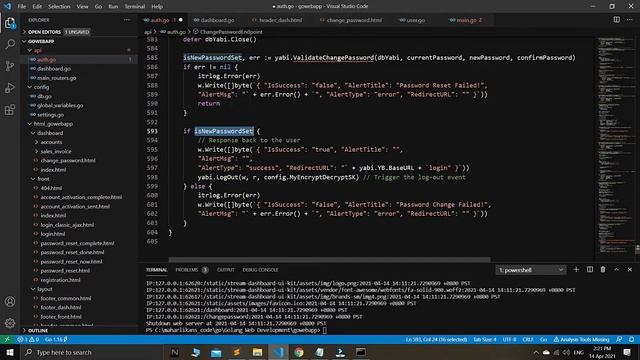Click the Ln 593 cursor position indicator
Image resolution: width=640 pixels, height=360 pixels.
(x=436, y=339)
